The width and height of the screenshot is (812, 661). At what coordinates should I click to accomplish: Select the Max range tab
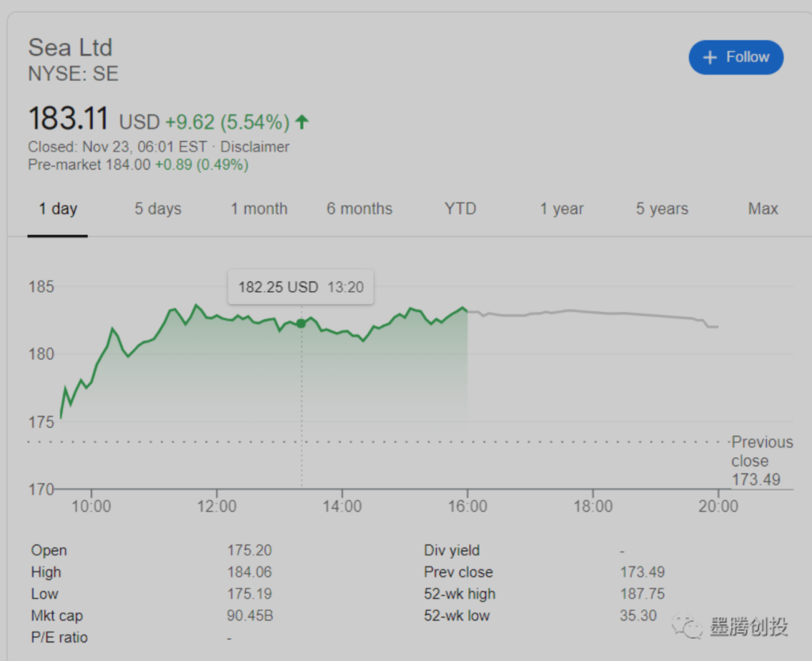(763, 209)
